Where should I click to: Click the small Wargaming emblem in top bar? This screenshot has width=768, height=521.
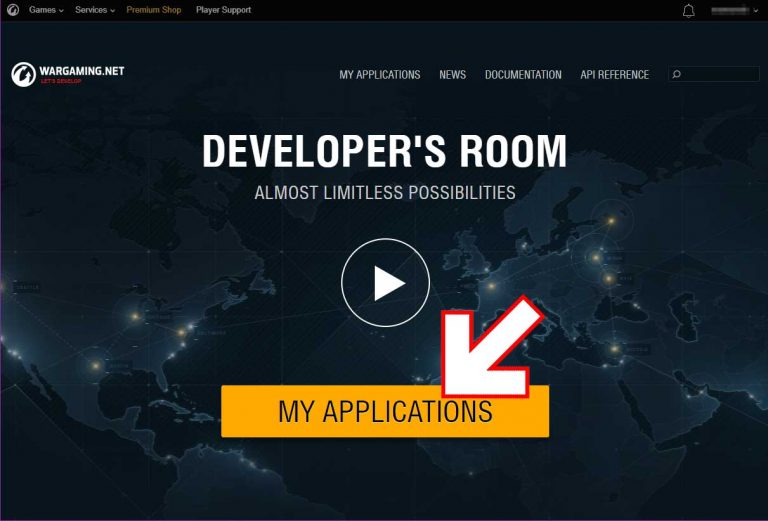(13, 10)
